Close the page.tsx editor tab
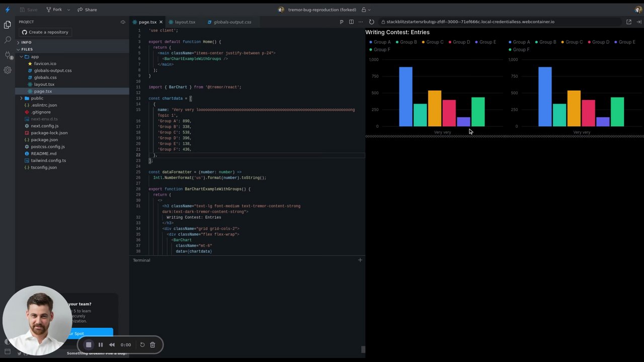 pyautogui.click(x=161, y=22)
